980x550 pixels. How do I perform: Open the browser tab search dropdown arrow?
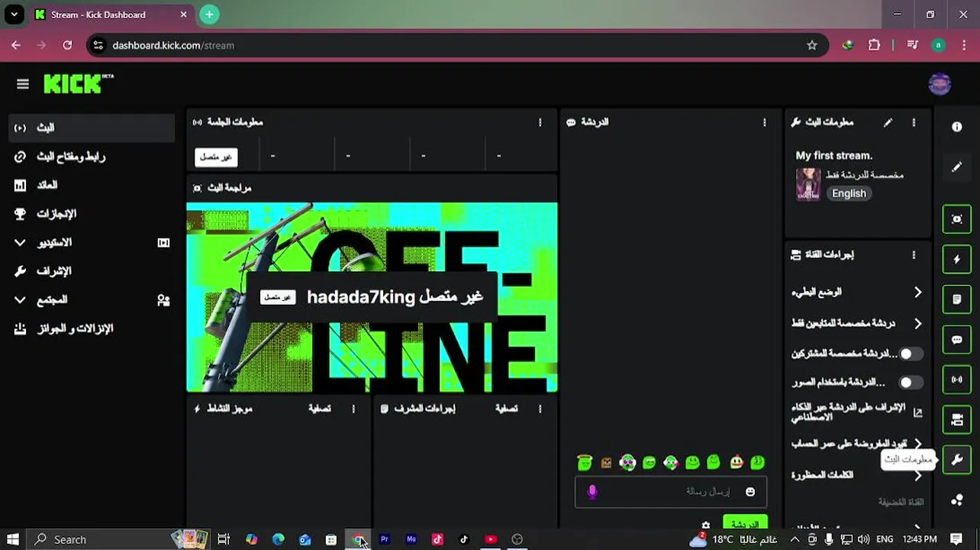[14, 15]
